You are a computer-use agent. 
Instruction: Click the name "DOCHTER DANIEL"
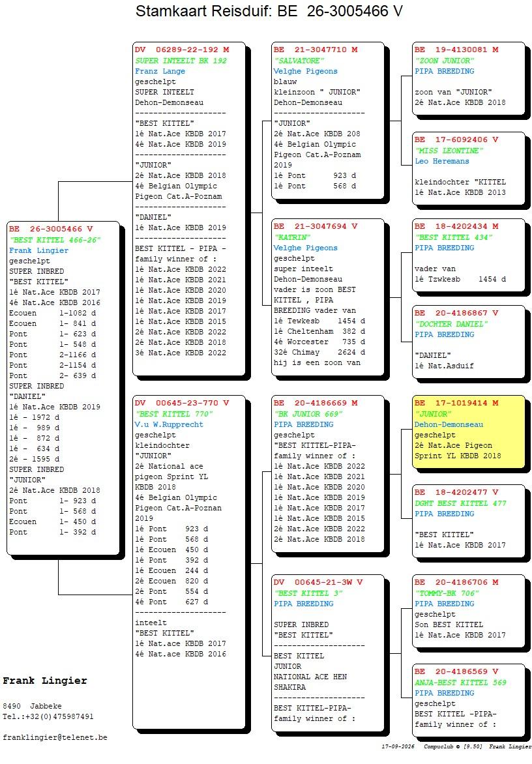tap(452, 324)
